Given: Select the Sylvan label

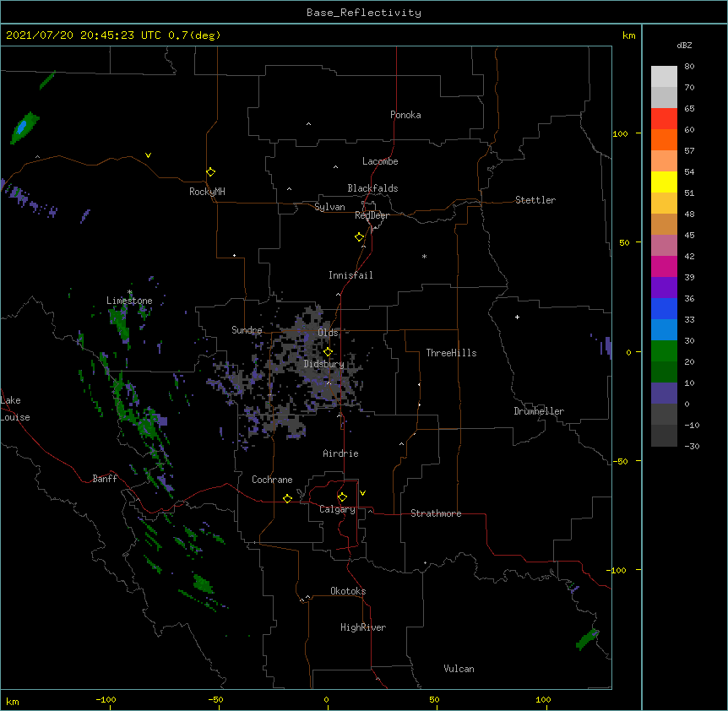Looking at the screenshot, I should [329, 207].
